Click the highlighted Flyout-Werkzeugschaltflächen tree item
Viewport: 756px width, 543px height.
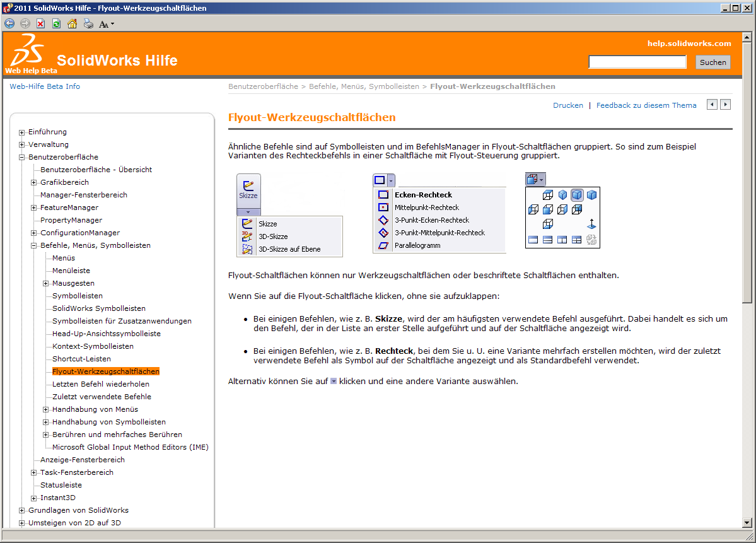(105, 371)
